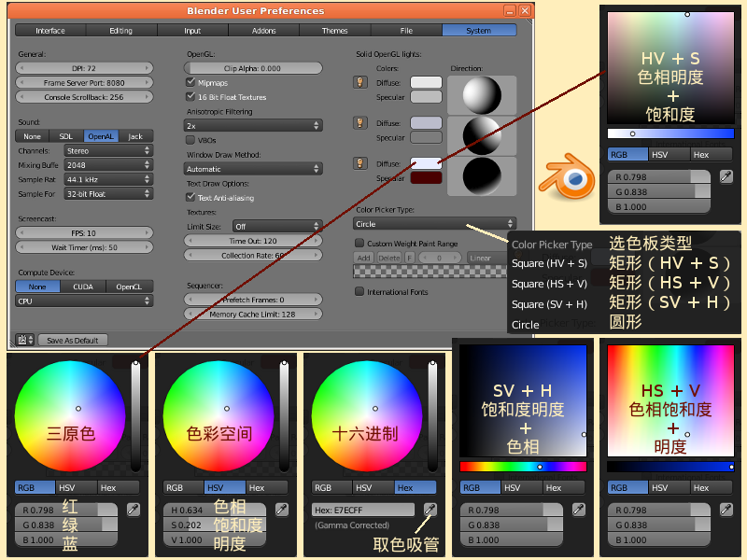Toggle the second solid OpenGL light lamp icon

click(360, 123)
